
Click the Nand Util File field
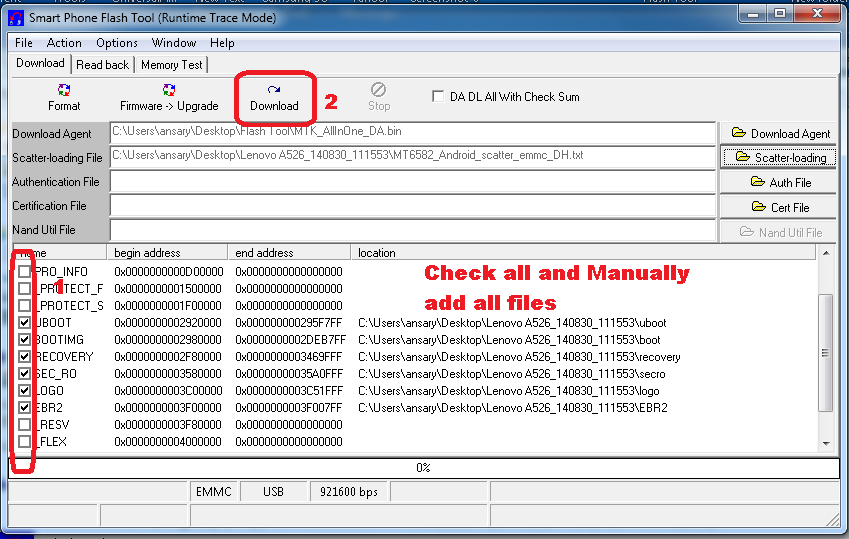coord(413,230)
